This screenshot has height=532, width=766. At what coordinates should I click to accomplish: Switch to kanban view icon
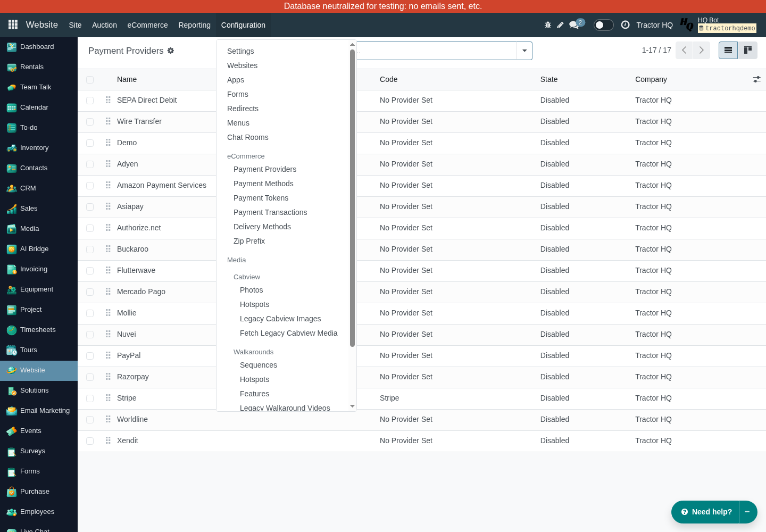pyautogui.click(x=747, y=50)
